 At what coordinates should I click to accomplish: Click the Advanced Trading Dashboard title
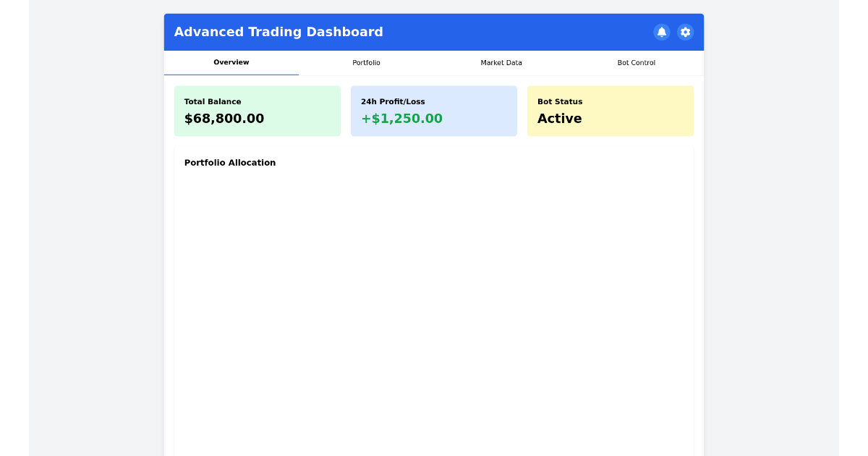278,32
